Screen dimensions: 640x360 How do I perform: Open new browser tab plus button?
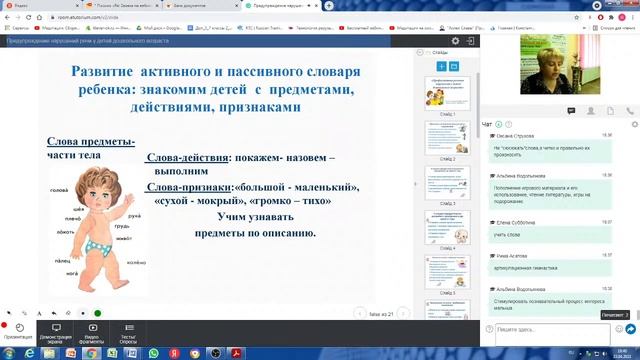329,6
